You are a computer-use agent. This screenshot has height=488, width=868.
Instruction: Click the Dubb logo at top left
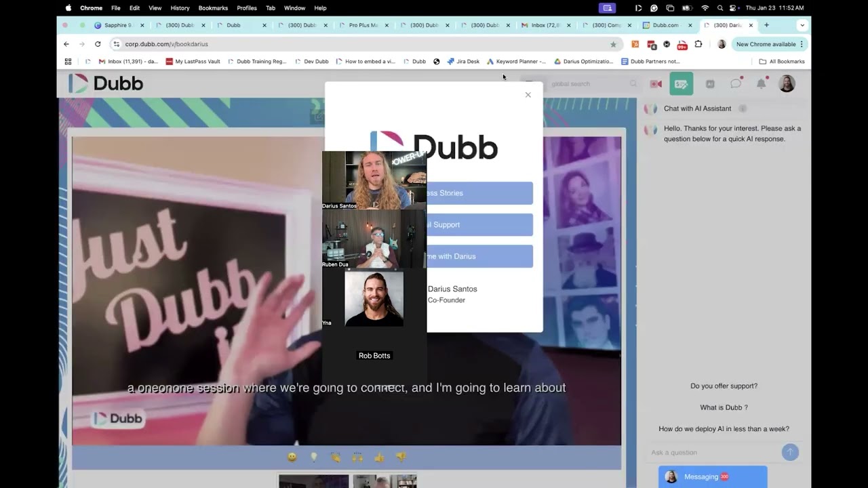coord(106,83)
